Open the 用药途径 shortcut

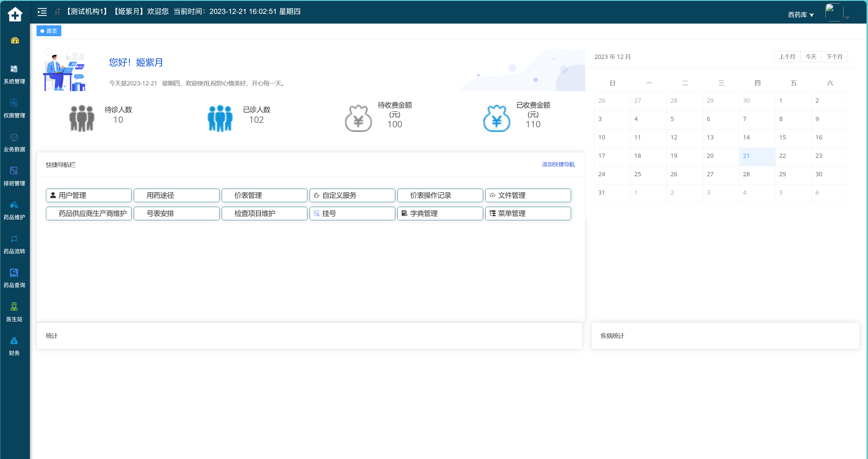177,195
